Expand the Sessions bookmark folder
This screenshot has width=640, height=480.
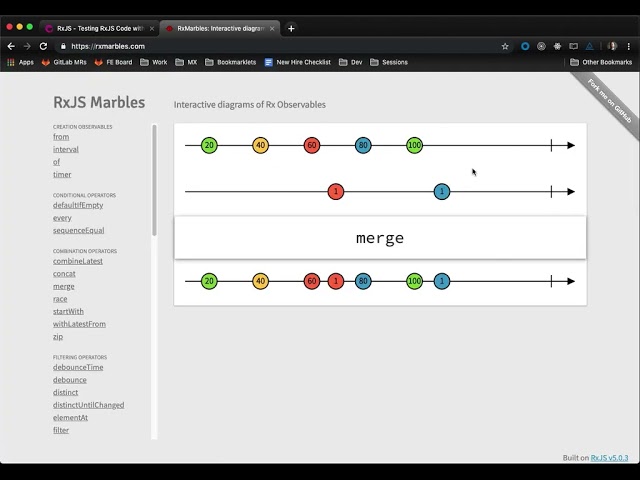pos(389,62)
